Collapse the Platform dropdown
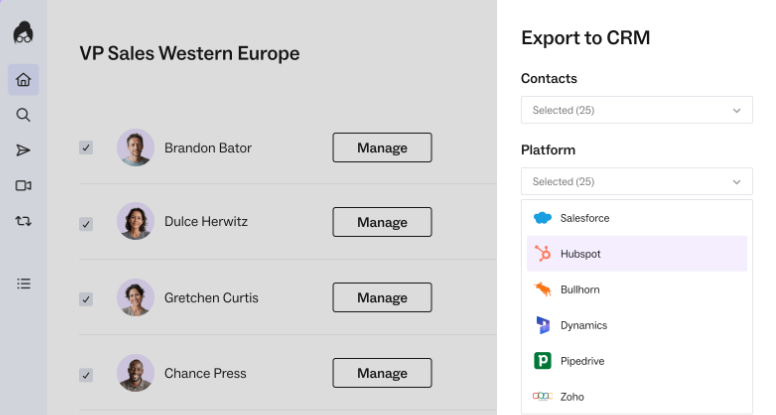 coord(636,182)
